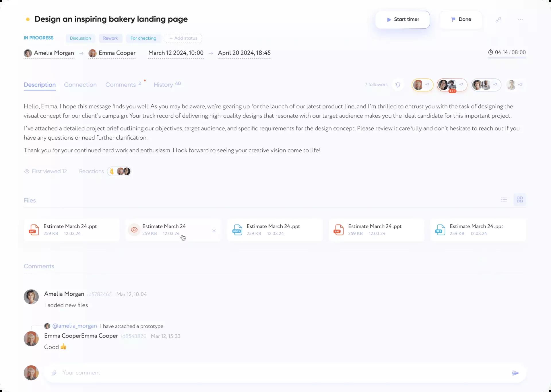
Task: Change the April 20 2024 due date
Action: tap(244, 53)
